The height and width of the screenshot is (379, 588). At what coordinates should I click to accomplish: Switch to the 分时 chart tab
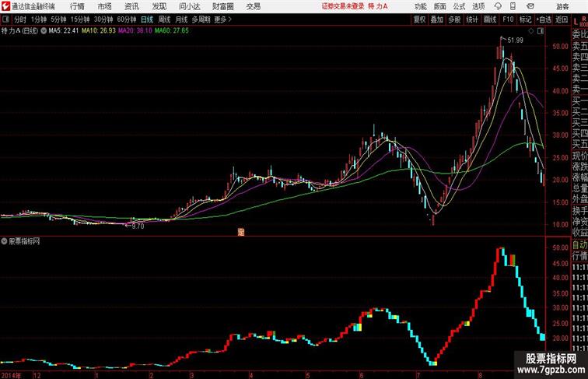20,19
